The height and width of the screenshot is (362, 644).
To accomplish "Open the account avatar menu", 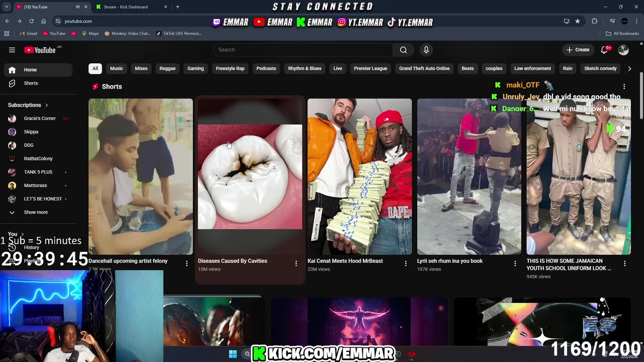I will pos(623,50).
